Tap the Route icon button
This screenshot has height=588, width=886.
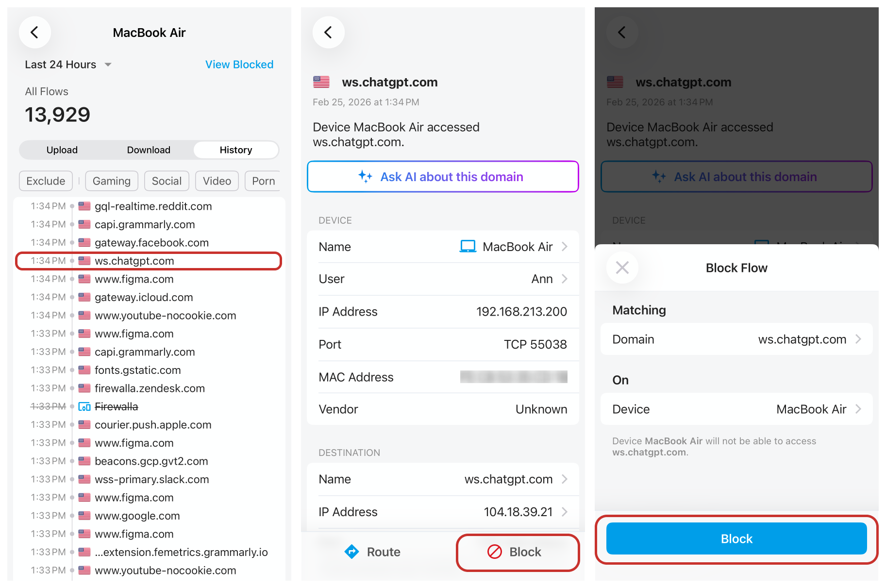tap(351, 552)
